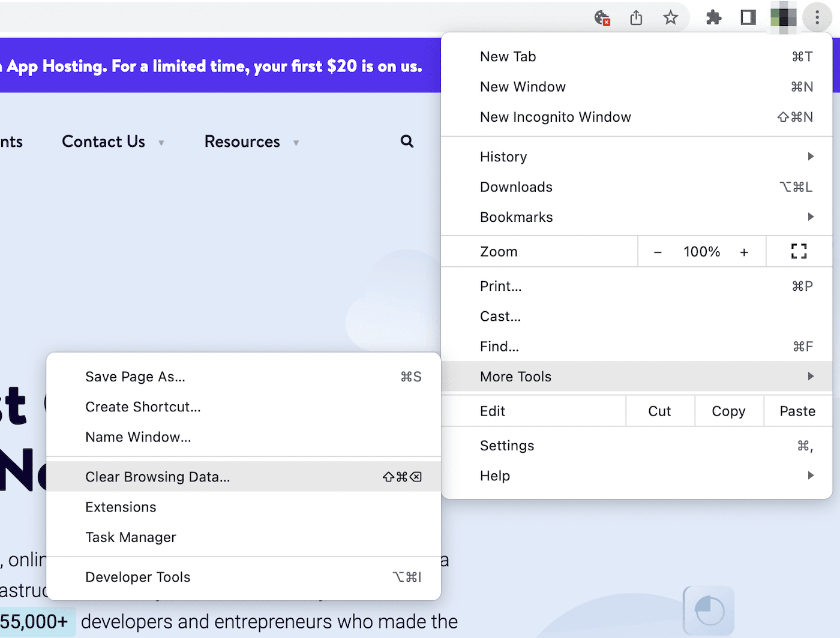
Task: Open the profile avatar icon
Action: click(782, 17)
